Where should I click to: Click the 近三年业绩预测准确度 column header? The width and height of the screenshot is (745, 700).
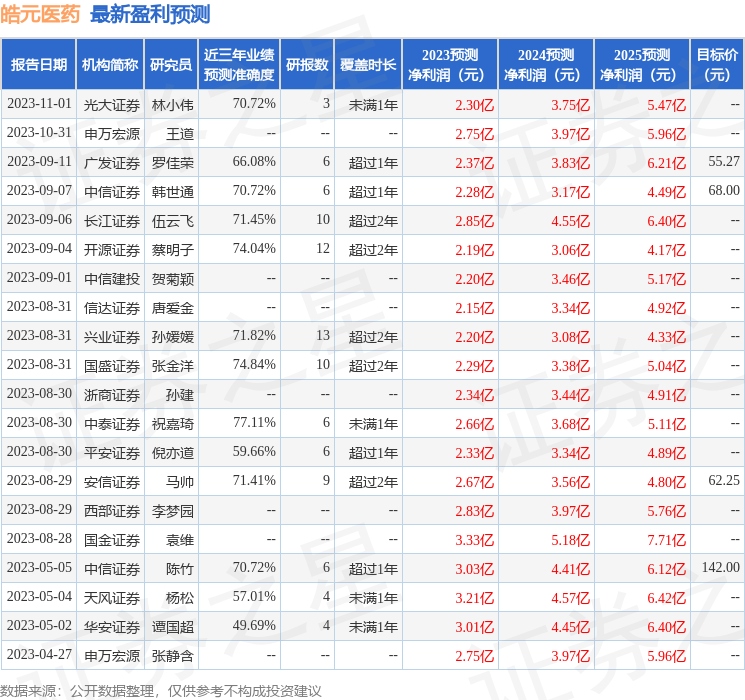[239, 65]
